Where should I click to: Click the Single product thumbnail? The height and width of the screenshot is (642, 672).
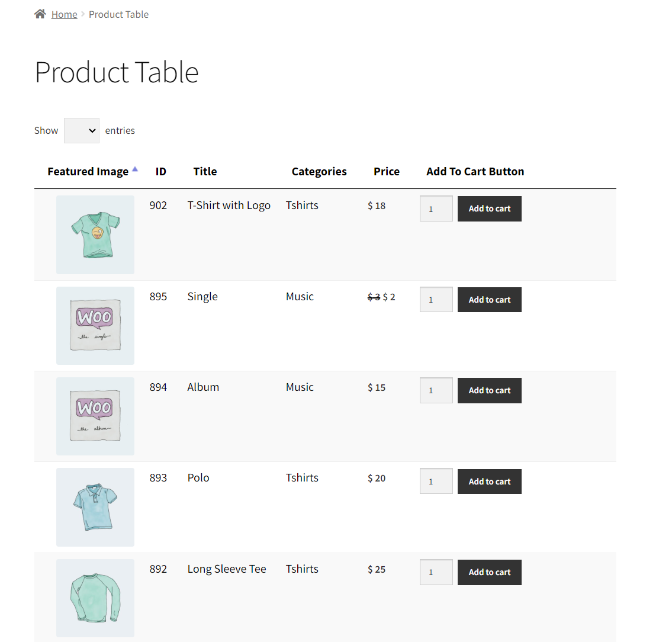pos(95,325)
